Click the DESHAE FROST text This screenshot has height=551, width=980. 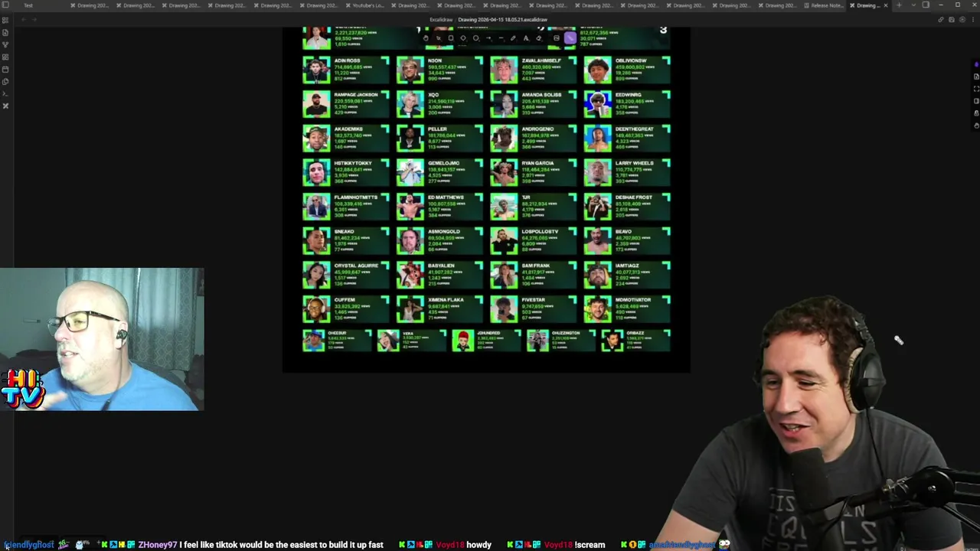coord(633,197)
